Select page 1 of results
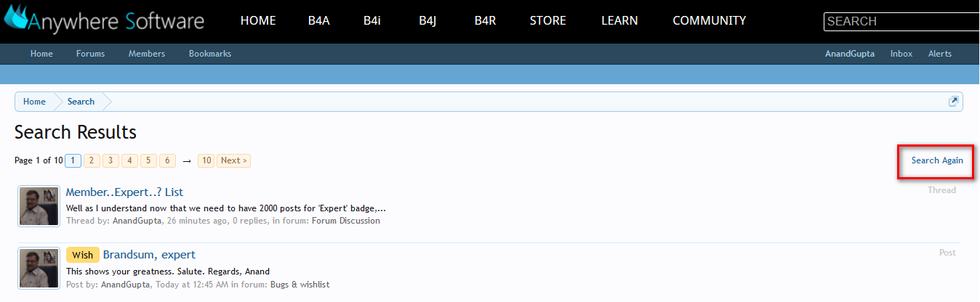The image size is (980, 302). pos(73,160)
